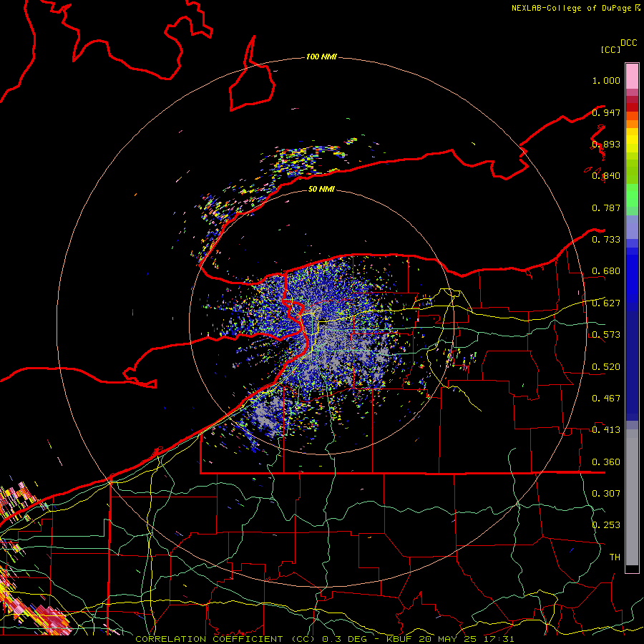644x644 pixels.
Task: Pick the red segment of the color bar
Action: [x=632, y=107]
